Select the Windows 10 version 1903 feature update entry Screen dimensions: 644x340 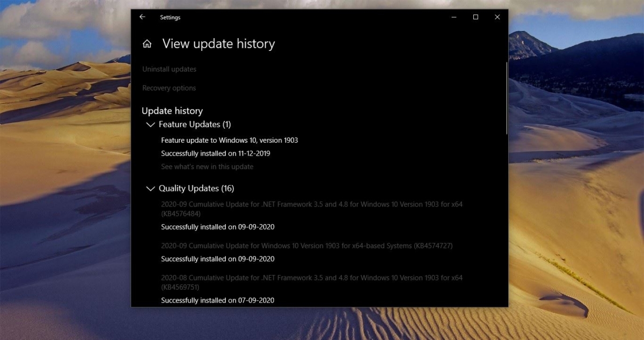click(230, 140)
